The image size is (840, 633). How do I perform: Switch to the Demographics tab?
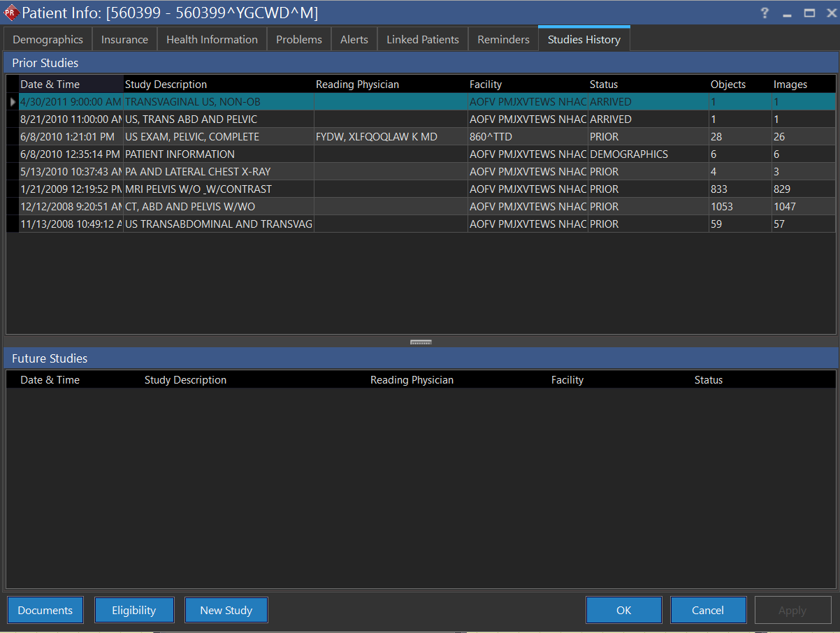click(x=48, y=40)
